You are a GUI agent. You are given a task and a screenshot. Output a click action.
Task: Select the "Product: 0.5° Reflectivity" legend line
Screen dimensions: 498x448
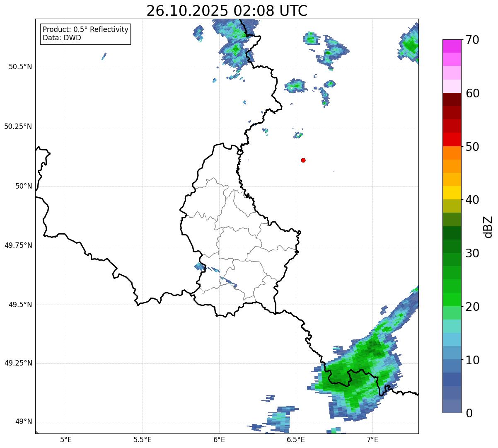[85, 30]
